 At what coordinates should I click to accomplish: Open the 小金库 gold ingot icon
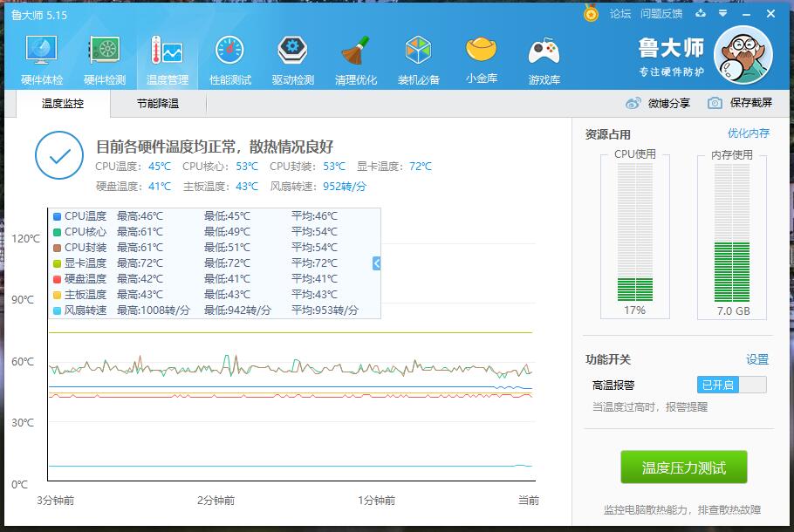[481, 50]
